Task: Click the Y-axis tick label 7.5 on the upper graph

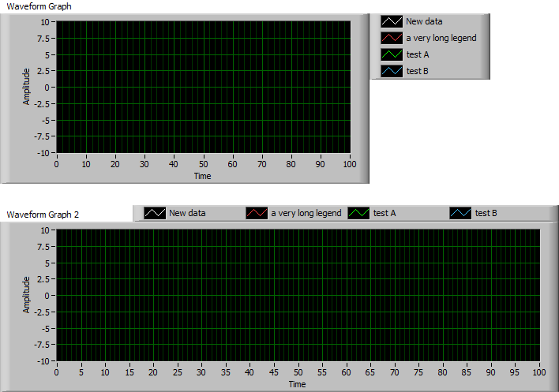Action: click(x=43, y=39)
